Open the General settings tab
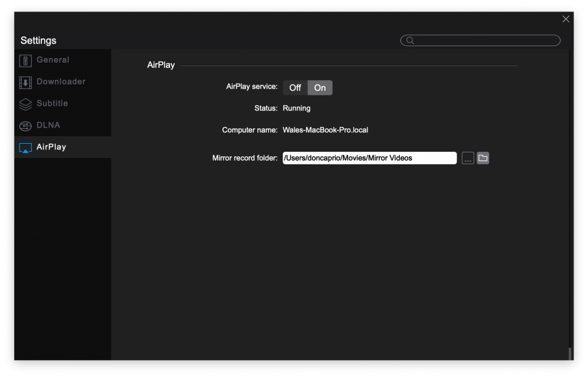 tap(63, 60)
